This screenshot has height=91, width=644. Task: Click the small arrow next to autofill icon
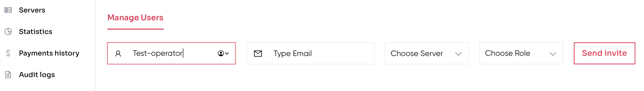pos(227,53)
